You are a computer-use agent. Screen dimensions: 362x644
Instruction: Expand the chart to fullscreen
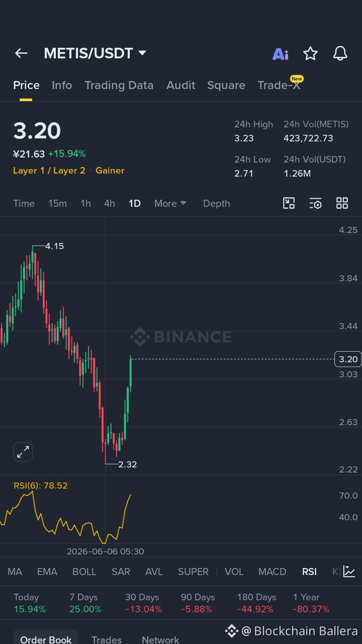point(23,452)
